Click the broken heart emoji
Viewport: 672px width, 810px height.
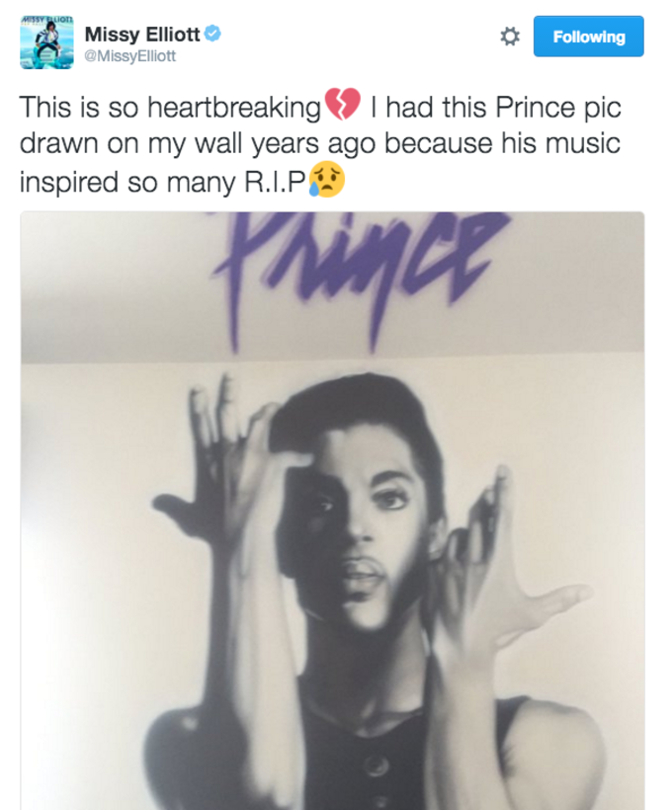pyautogui.click(x=342, y=104)
